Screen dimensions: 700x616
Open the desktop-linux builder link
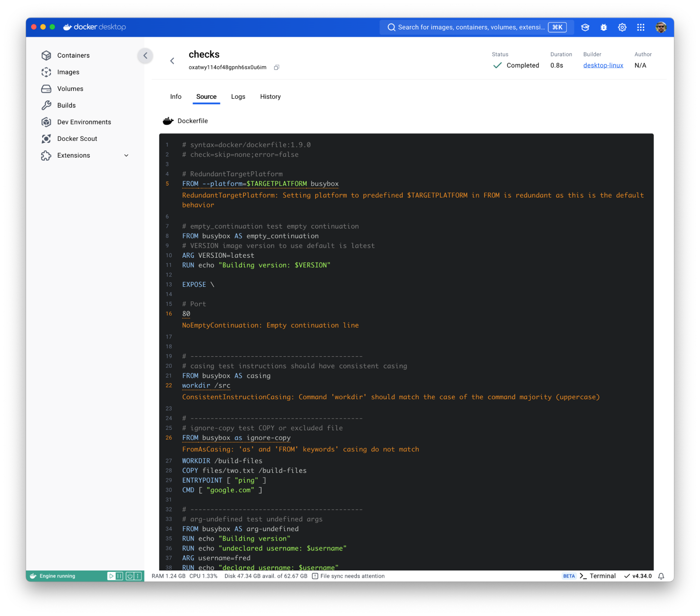point(603,65)
